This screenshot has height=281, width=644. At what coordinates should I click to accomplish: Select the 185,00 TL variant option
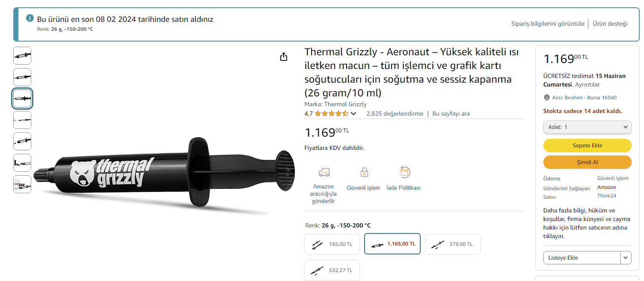click(x=332, y=244)
